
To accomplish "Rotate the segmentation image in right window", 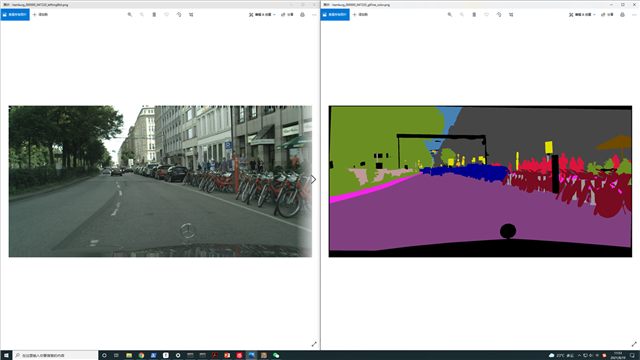I will 499,15.
